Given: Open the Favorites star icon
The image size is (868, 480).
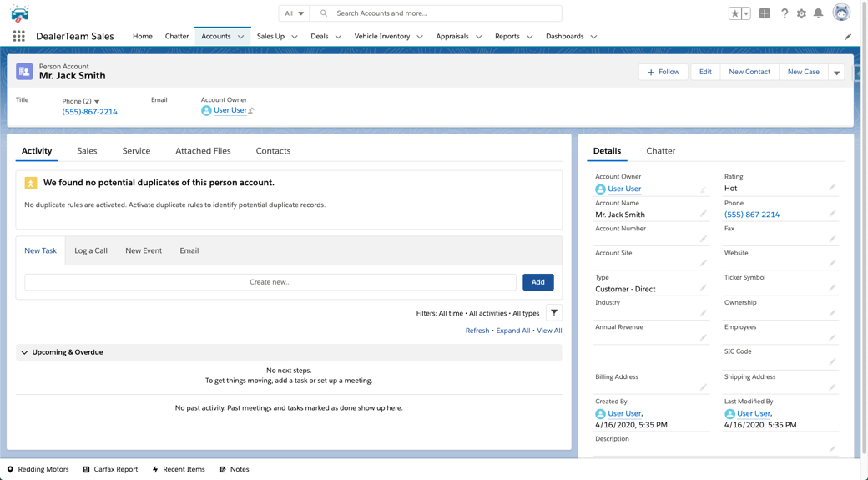Looking at the screenshot, I should 734,13.
